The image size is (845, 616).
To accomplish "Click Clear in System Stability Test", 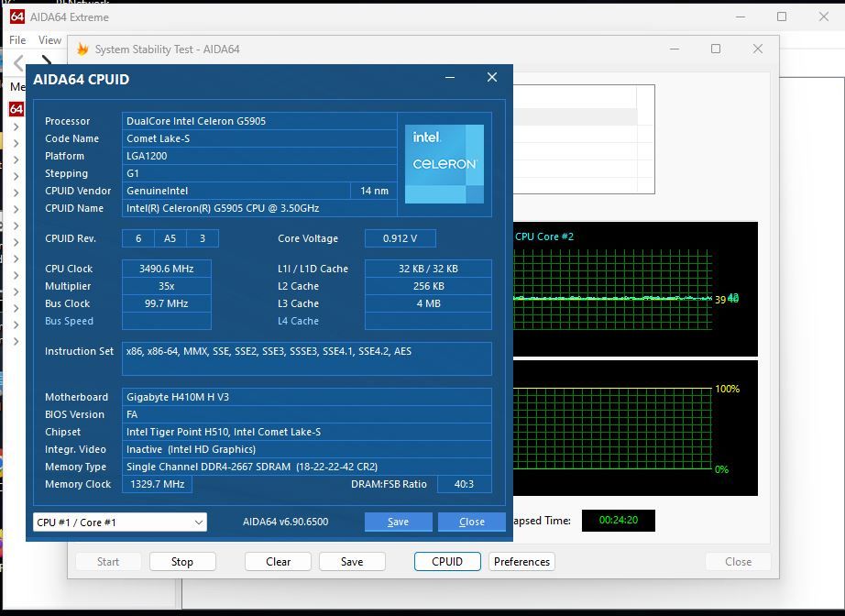I will coord(278,562).
